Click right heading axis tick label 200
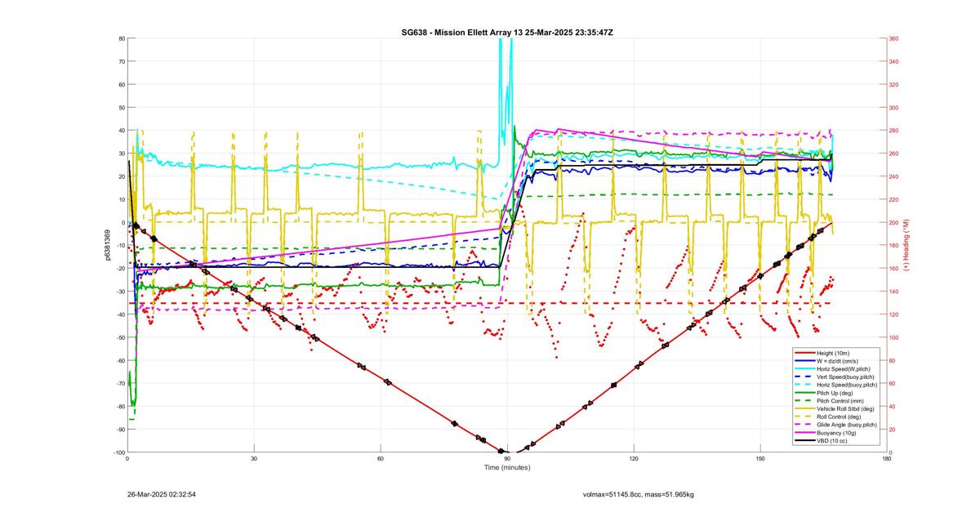This screenshot has height=508, width=980. 894,222
